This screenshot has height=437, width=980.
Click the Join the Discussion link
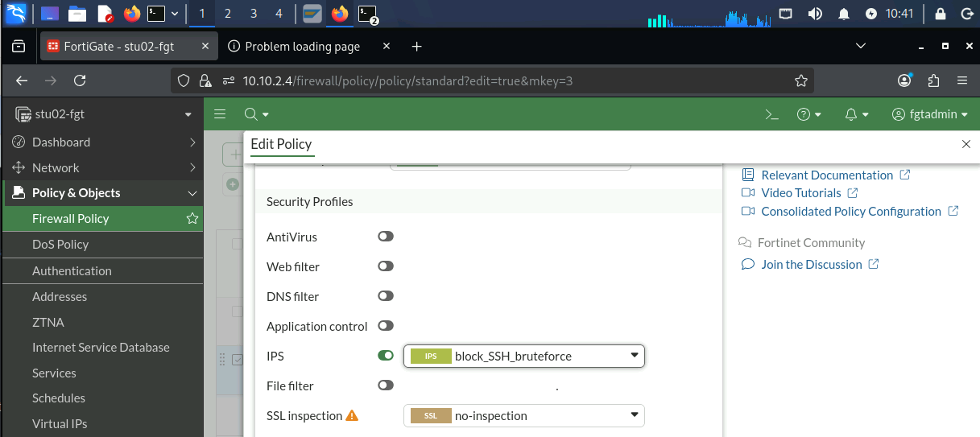click(812, 264)
